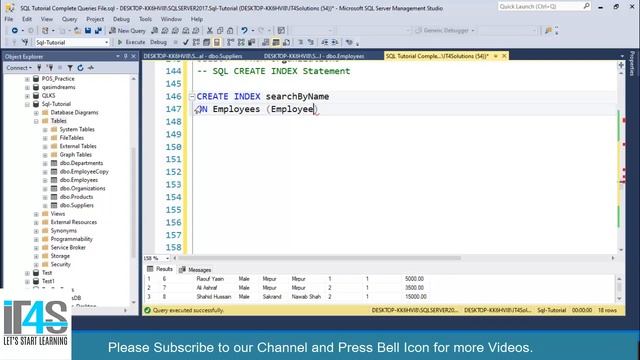Toggle Include Live Query Statistics icon
The width and height of the screenshot is (640, 360).
tap(241, 42)
